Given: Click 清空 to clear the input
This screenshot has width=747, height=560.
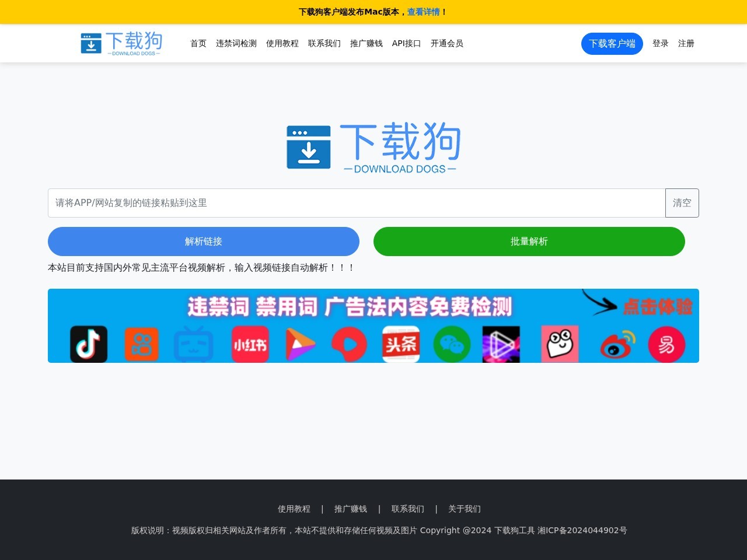Looking at the screenshot, I should click(682, 202).
